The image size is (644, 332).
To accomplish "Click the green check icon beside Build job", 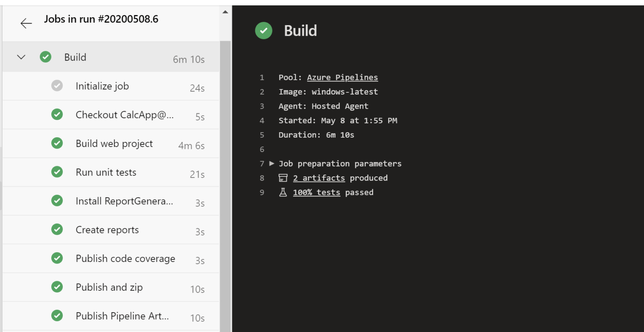I will pos(45,57).
